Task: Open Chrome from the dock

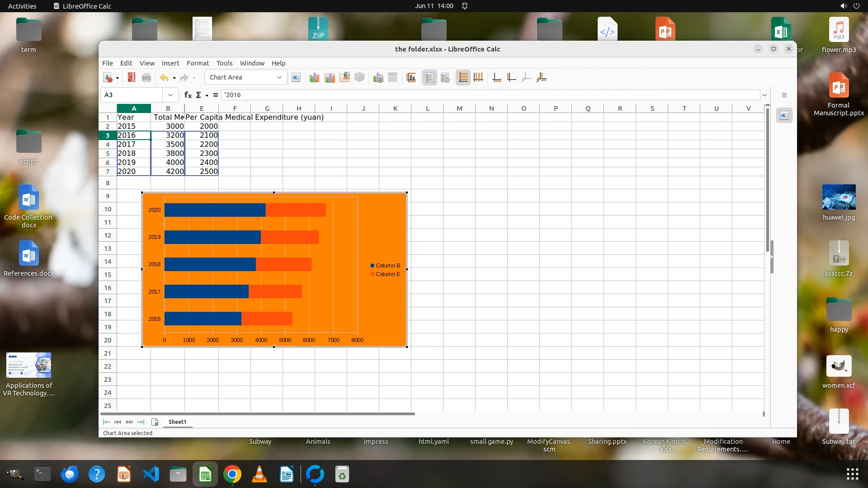Action: pyautogui.click(x=232, y=474)
